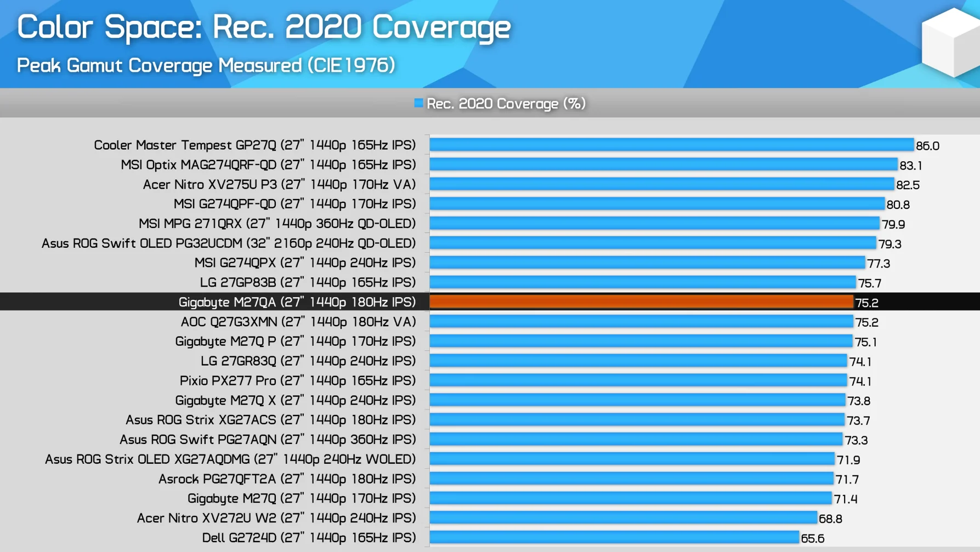Select the 73.8 value
This screenshot has width=980, height=552.
coord(859,401)
